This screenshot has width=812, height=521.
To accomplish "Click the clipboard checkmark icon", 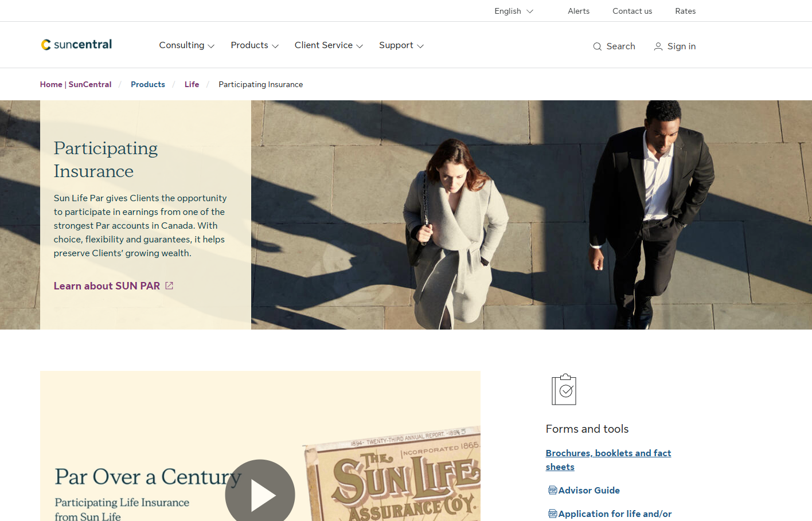I will pos(564,390).
